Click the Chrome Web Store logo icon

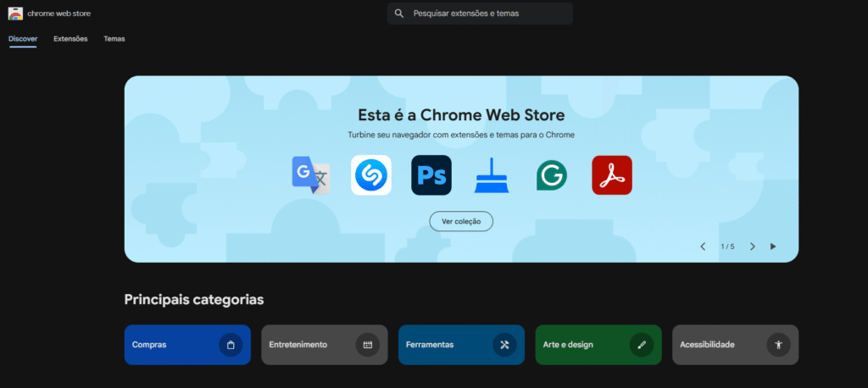coord(15,14)
